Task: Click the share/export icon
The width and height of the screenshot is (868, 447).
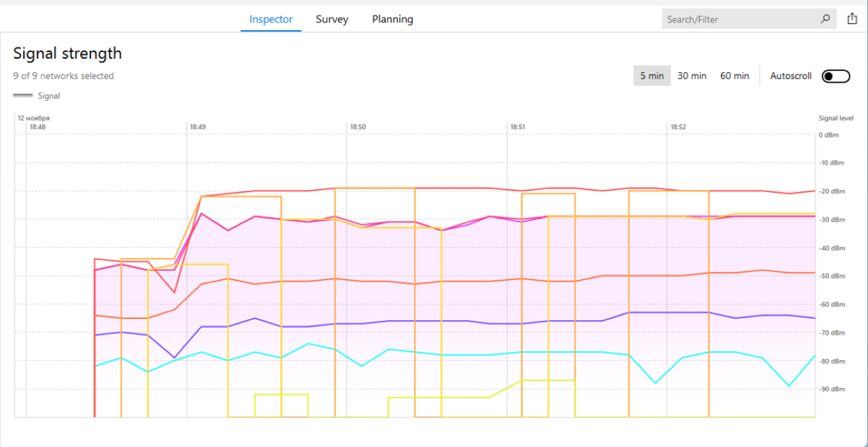Action: point(852,19)
